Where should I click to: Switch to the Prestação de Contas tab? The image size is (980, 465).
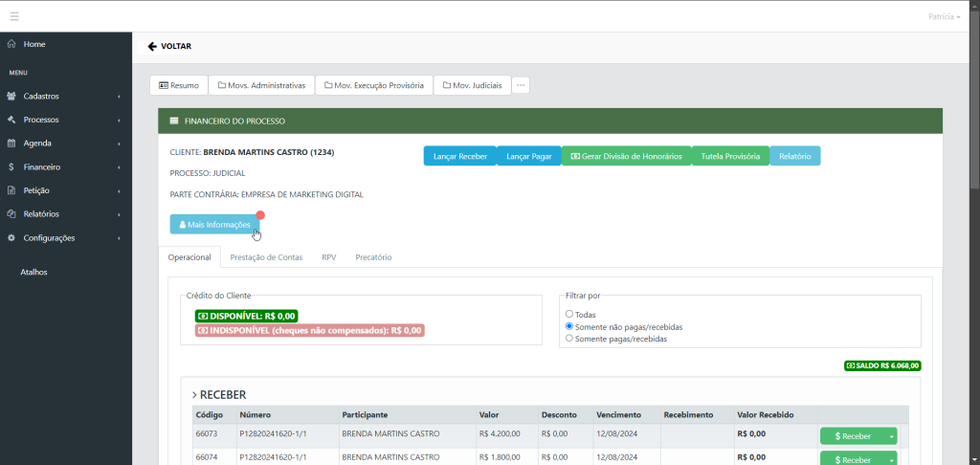pos(266,257)
